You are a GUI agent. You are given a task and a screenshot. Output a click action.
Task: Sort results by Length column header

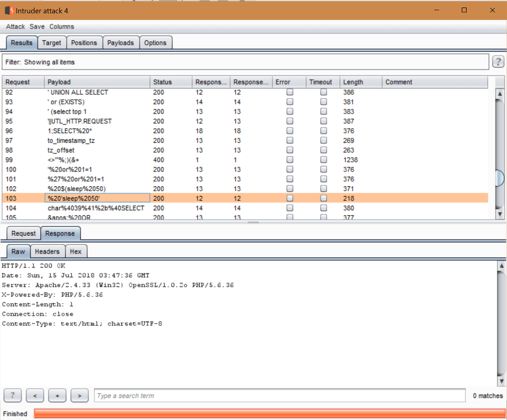click(353, 82)
